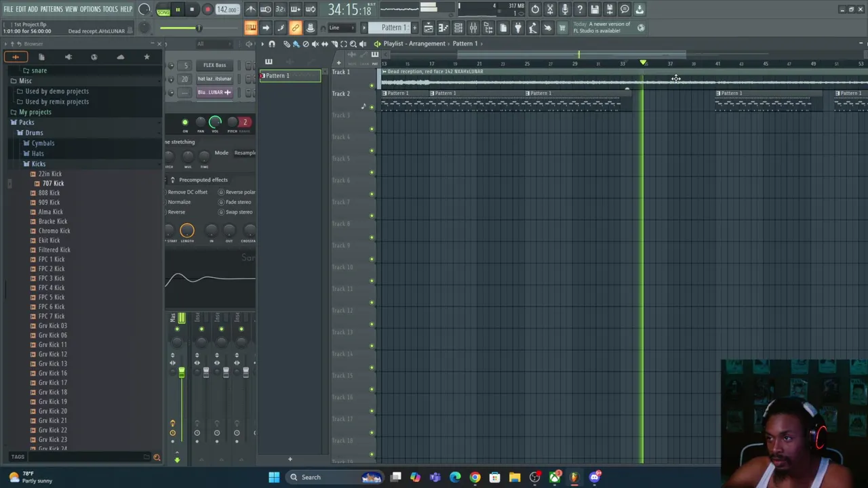Open the playlist view icon
The height and width of the screenshot is (488, 868).
point(429,28)
